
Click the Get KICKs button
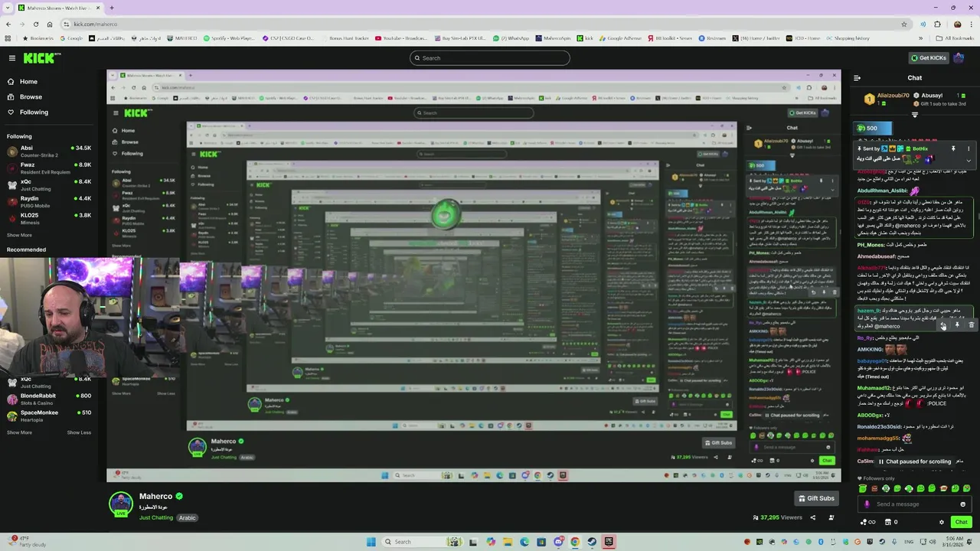pyautogui.click(x=927, y=58)
